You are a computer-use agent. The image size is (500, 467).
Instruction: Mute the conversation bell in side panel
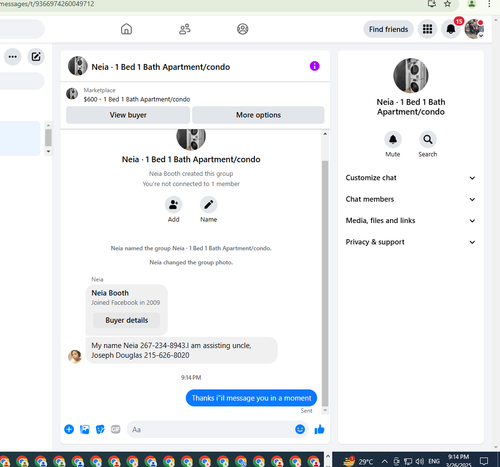(x=393, y=139)
